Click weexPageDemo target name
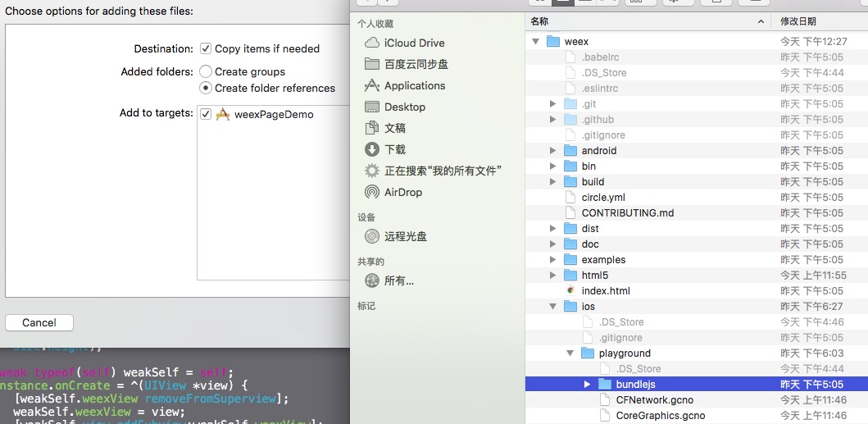Image resolution: width=868 pixels, height=424 pixels. coord(274,114)
